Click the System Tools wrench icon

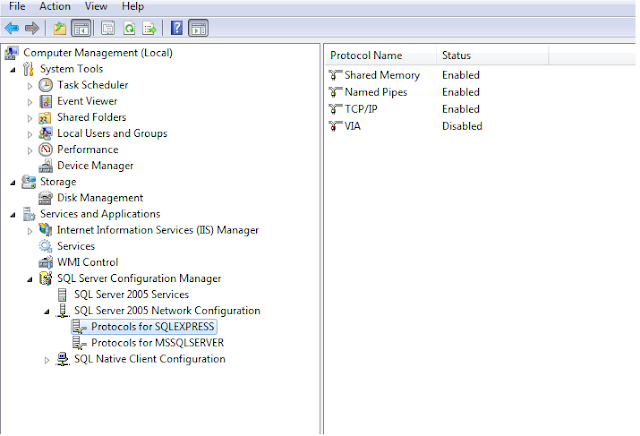(28, 69)
